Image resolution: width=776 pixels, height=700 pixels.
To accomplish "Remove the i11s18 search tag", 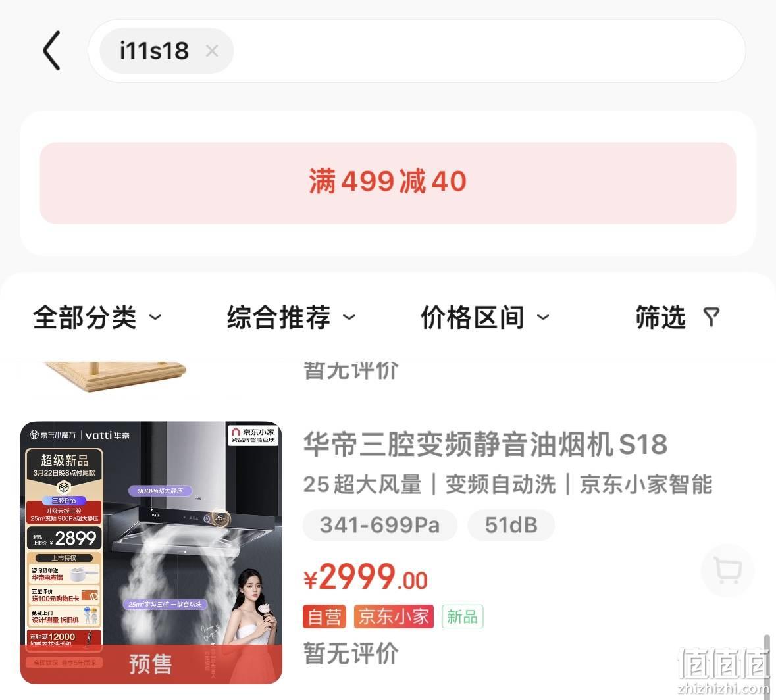I will [x=212, y=51].
